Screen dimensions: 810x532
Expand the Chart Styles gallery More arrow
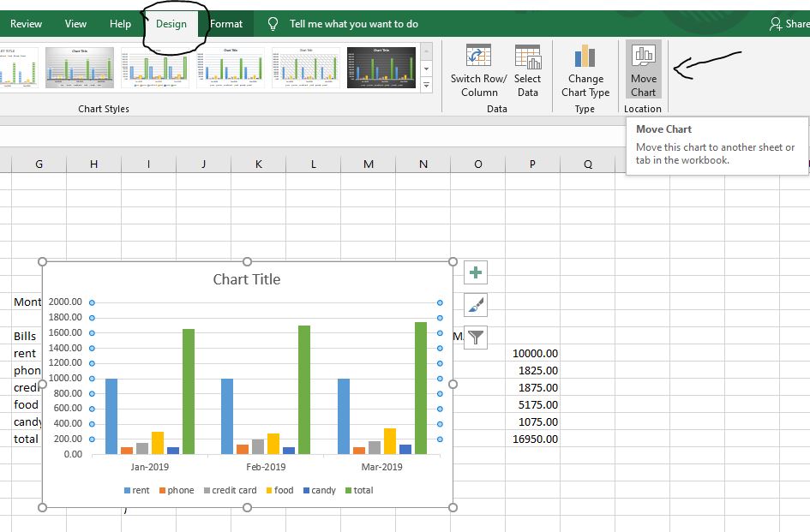tap(426, 86)
